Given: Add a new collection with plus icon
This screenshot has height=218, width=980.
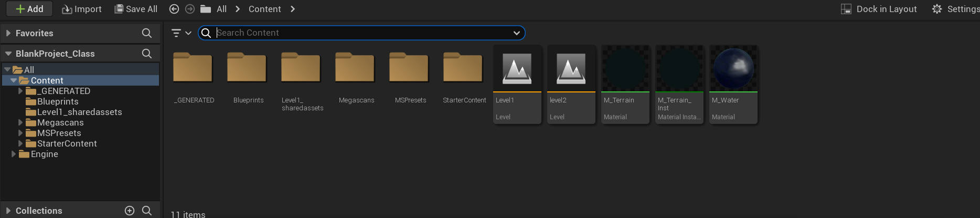Looking at the screenshot, I should point(130,211).
